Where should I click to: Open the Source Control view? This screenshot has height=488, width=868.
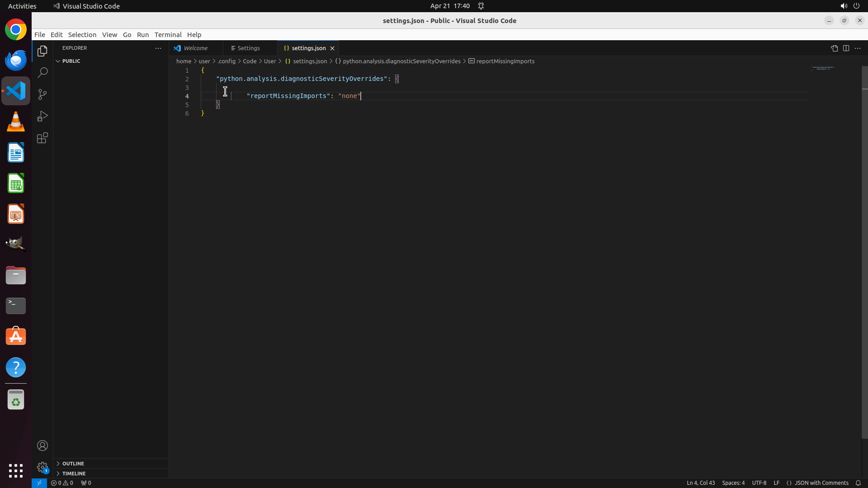(x=42, y=94)
